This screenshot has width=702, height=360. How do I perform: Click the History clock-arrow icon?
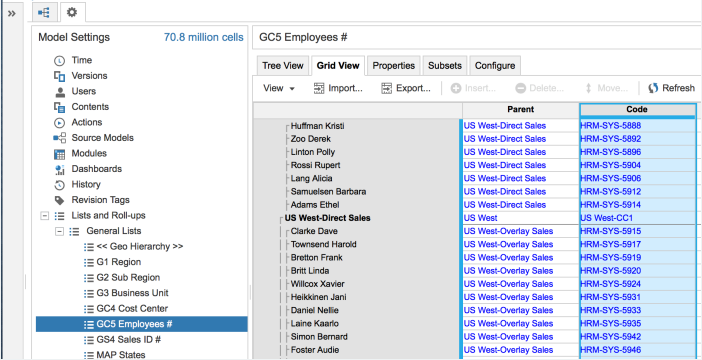[60, 185]
